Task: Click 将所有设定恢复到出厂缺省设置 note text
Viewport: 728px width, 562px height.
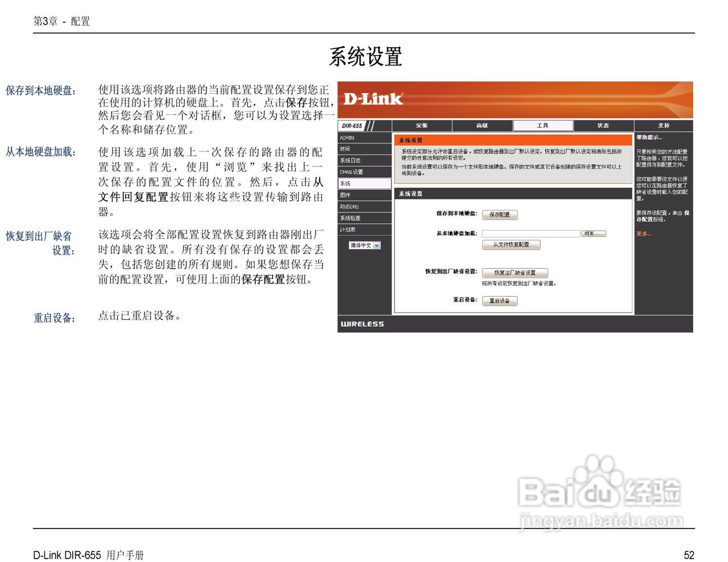Action: pyautogui.click(x=519, y=284)
